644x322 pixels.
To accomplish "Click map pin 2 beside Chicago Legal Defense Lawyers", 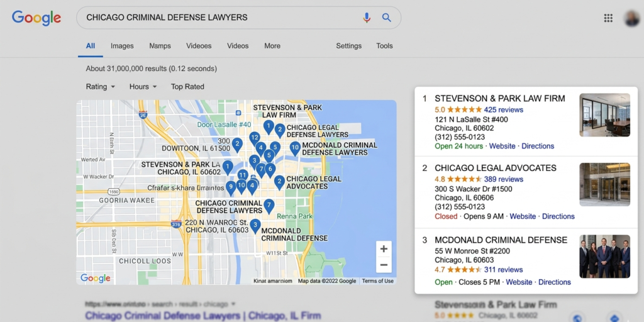I will (x=280, y=131).
